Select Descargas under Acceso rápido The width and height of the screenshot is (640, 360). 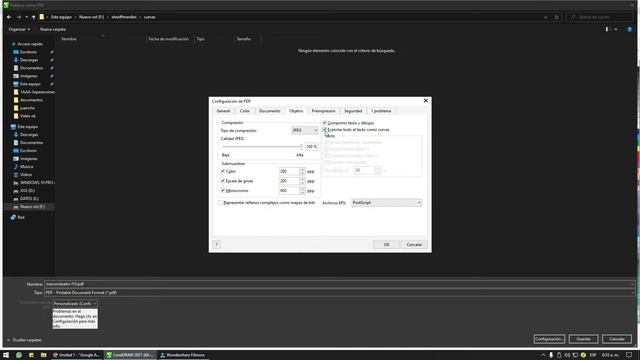(29, 60)
